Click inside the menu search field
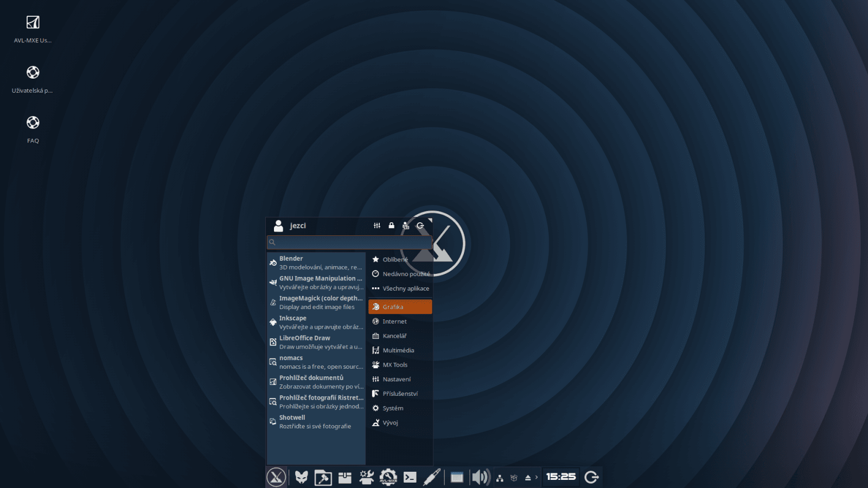Viewport: 868px width, 488px height. point(347,242)
